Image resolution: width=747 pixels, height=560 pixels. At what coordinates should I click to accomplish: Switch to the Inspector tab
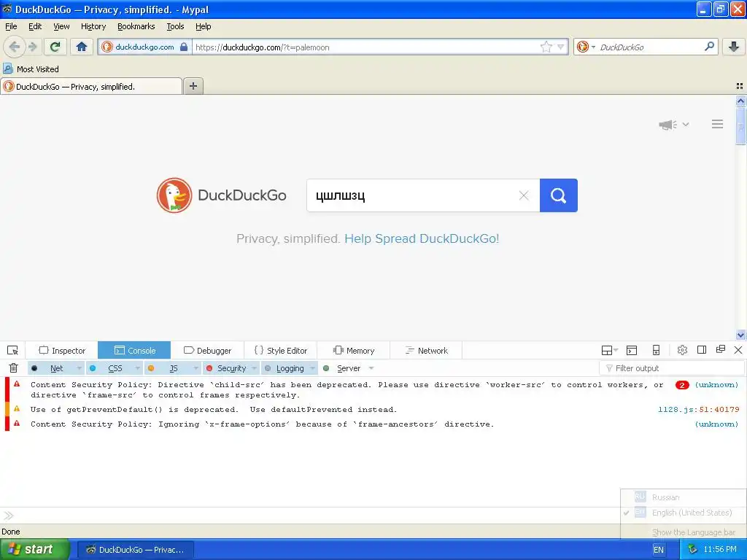click(61, 351)
